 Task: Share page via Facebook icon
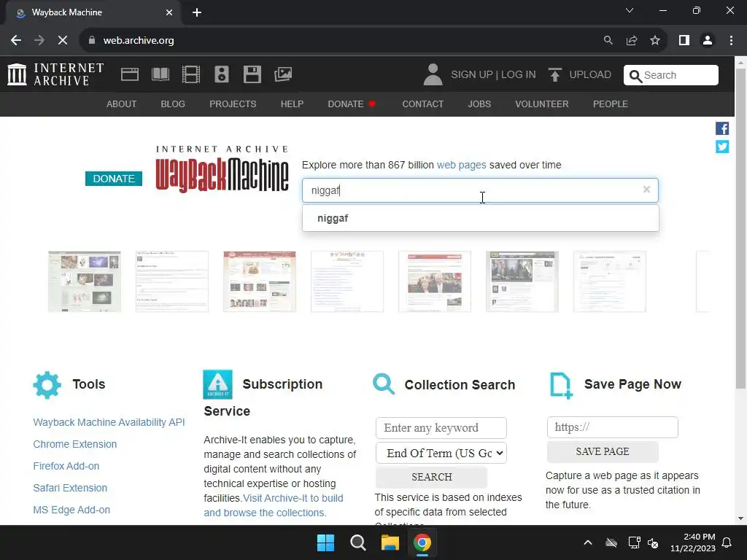pos(722,128)
